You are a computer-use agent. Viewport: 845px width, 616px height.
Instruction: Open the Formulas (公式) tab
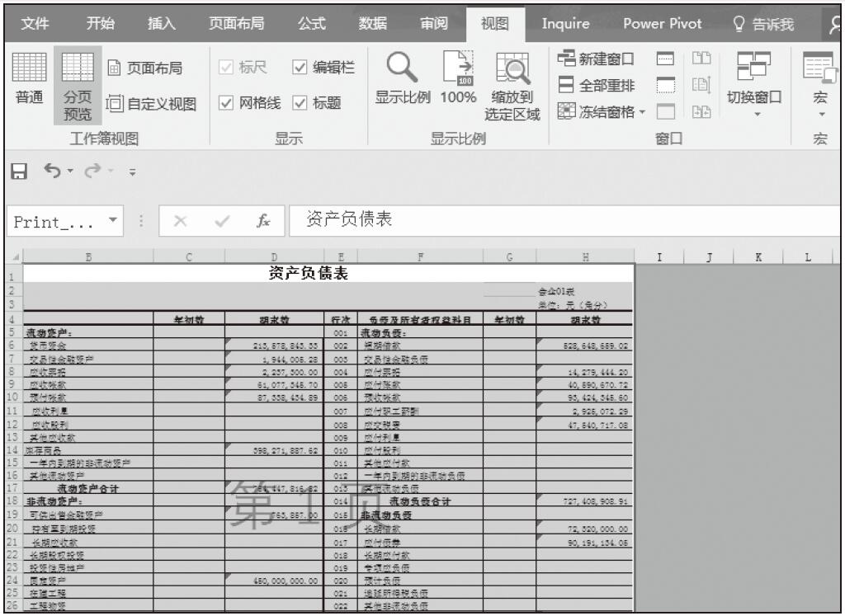click(x=312, y=24)
